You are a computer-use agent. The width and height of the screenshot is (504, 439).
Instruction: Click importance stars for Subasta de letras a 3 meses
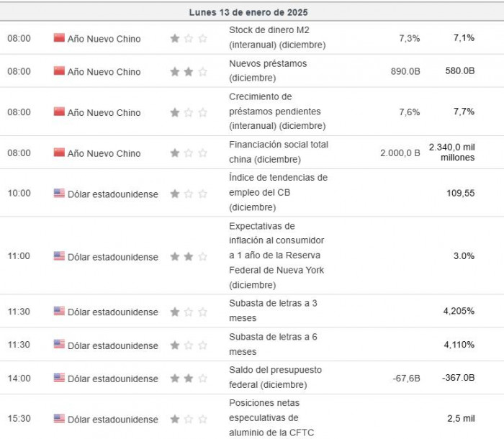[x=189, y=312]
